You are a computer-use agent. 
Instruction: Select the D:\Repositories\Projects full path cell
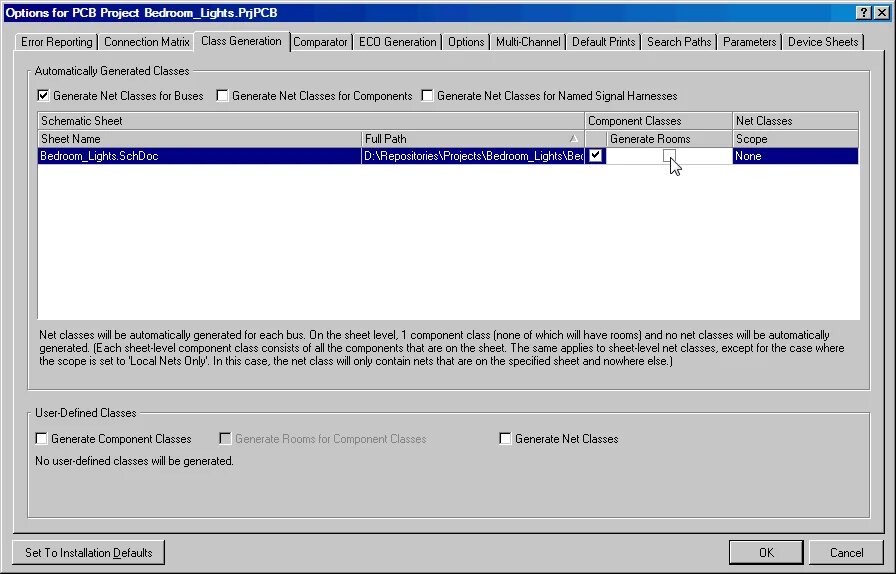(x=473, y=156)
